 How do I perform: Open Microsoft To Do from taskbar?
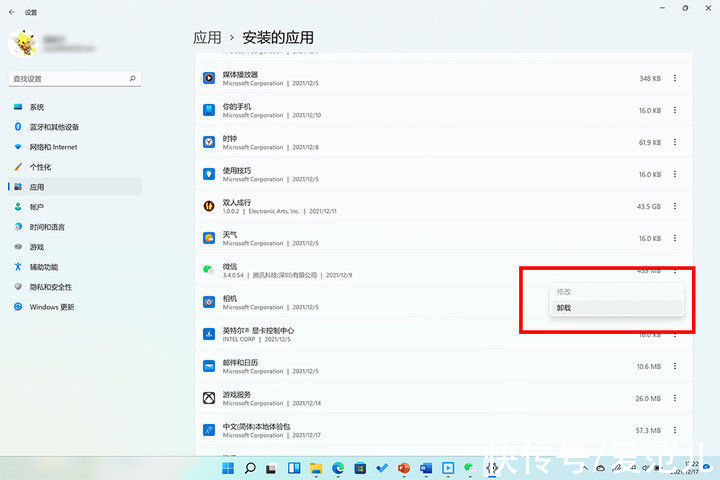382,469
